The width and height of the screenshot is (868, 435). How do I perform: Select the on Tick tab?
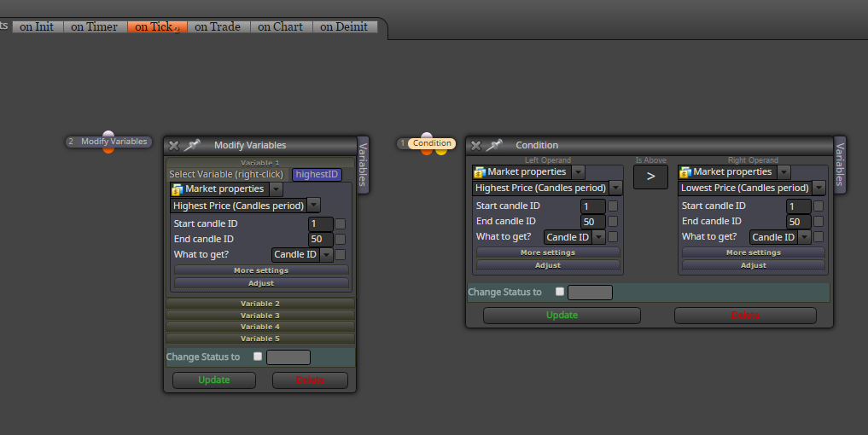157,26
